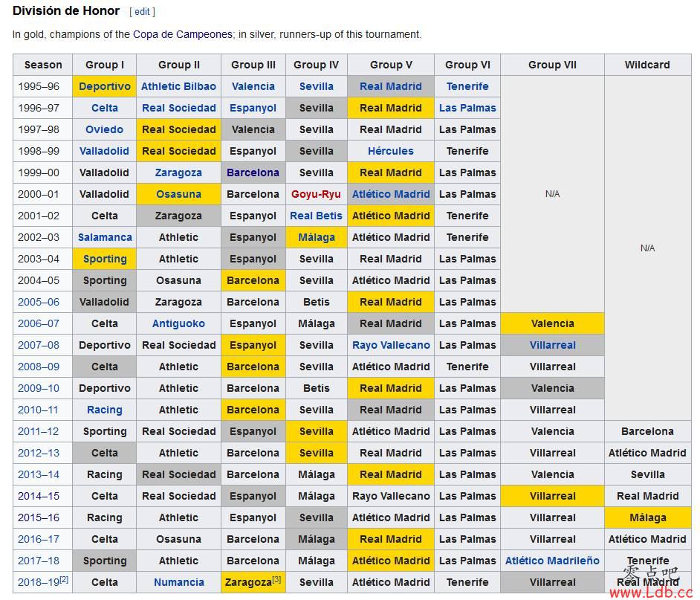The height and width of the screenshot is (600, 700).
Task: Open the Osasuna link in 2000–01 row
Action: (178, 194)
